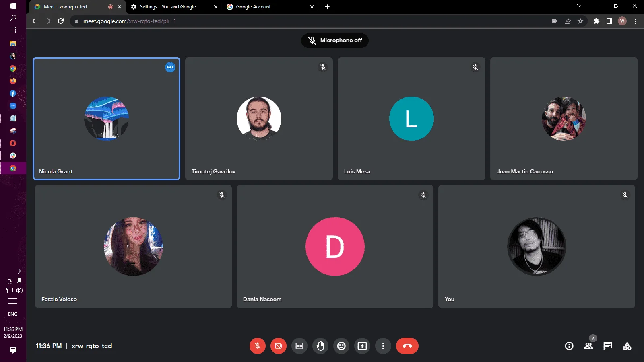Turn on the camera in the call controls
644x362 pixels.
[x=279, y=346]
